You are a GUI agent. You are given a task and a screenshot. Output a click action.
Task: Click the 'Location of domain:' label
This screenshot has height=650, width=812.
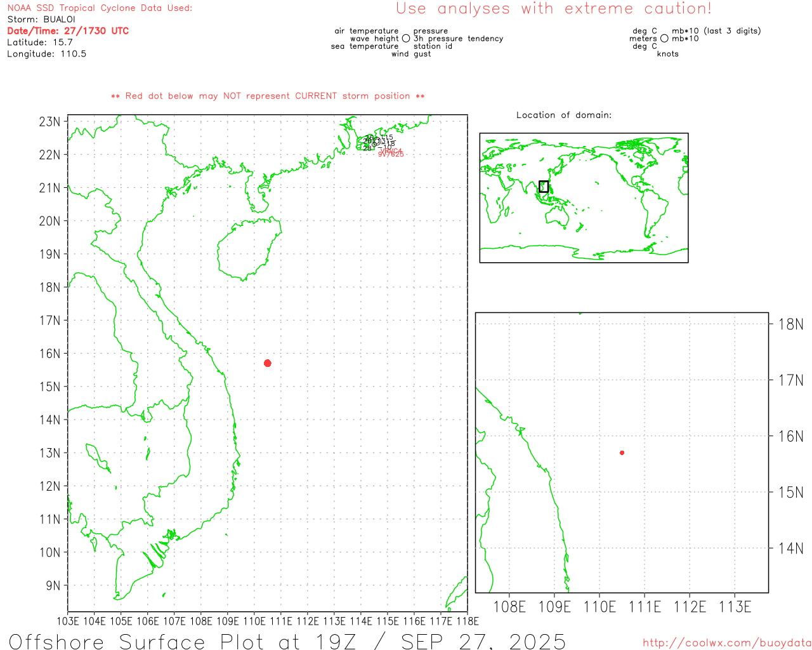tap(563, 115)
